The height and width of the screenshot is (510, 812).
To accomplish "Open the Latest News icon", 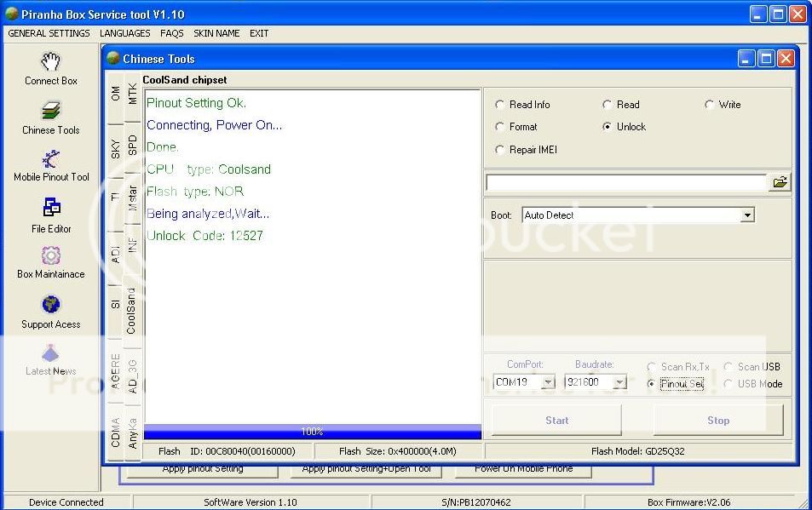I will [x=50, y=352].
